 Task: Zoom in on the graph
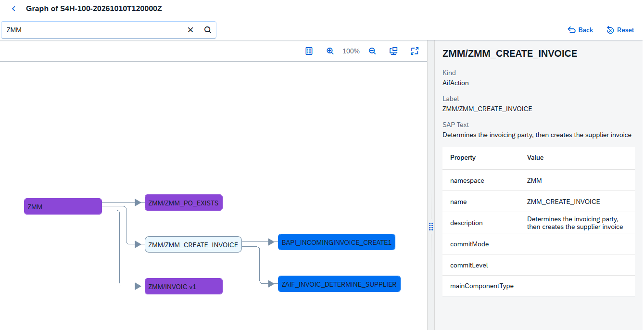330,51
